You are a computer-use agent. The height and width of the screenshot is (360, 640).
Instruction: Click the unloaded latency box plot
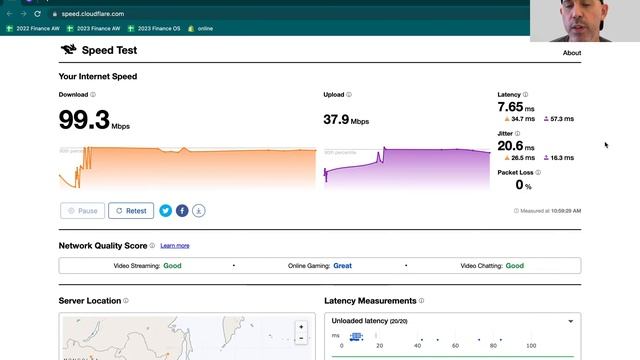point(356,336)
